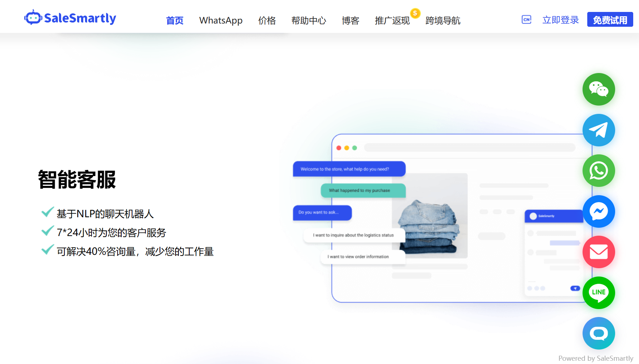Click the Powered by SaleSmartly link
Image resolution: width=639 pixels, height=364 pixels.
[596, 358]
